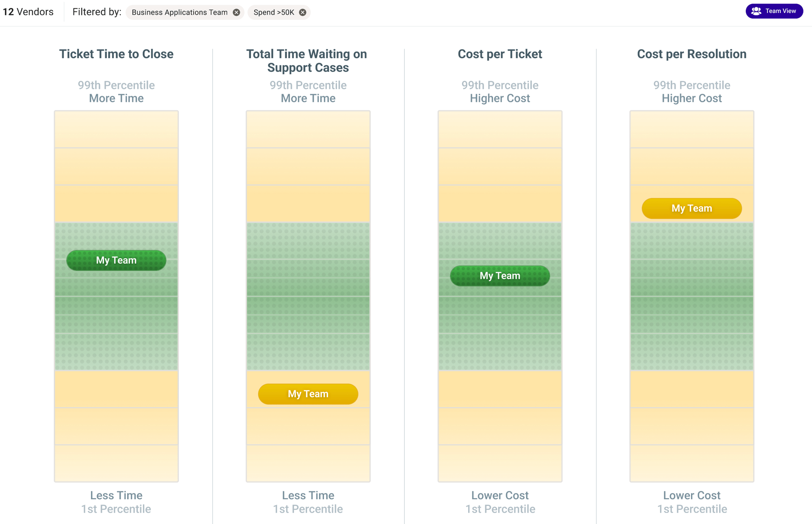Viewport: 812px width, 524px height.
Task: Click the Spend >50K filter chip label
Action: coord(274,13)
